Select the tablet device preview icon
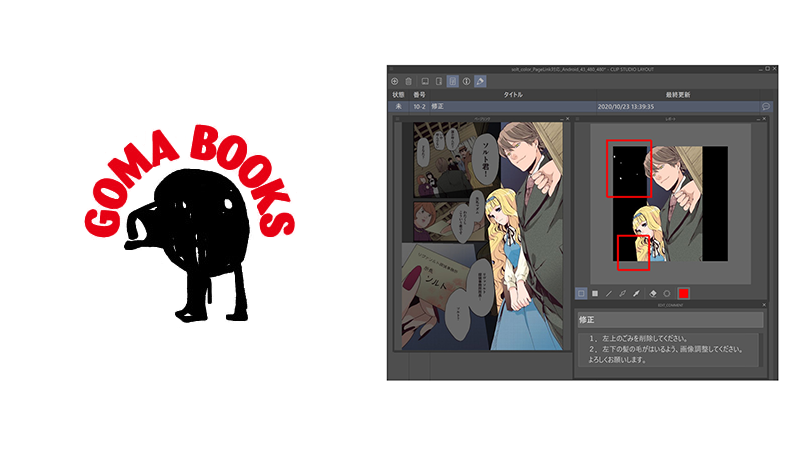 (x=439, y=81)
